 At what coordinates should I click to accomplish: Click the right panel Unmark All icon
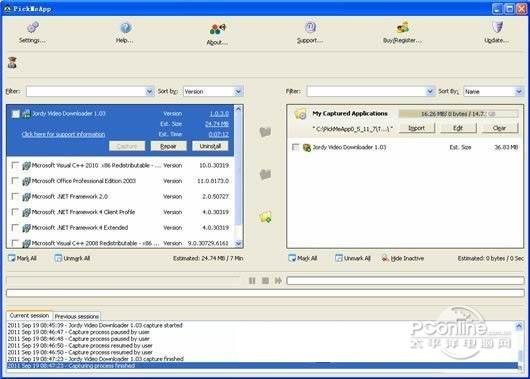point(339,258)
